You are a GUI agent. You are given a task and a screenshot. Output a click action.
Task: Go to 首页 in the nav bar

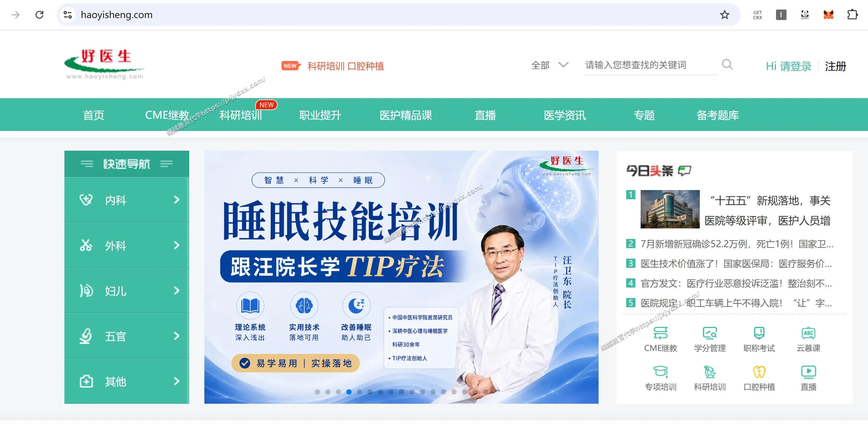[93, 115]
